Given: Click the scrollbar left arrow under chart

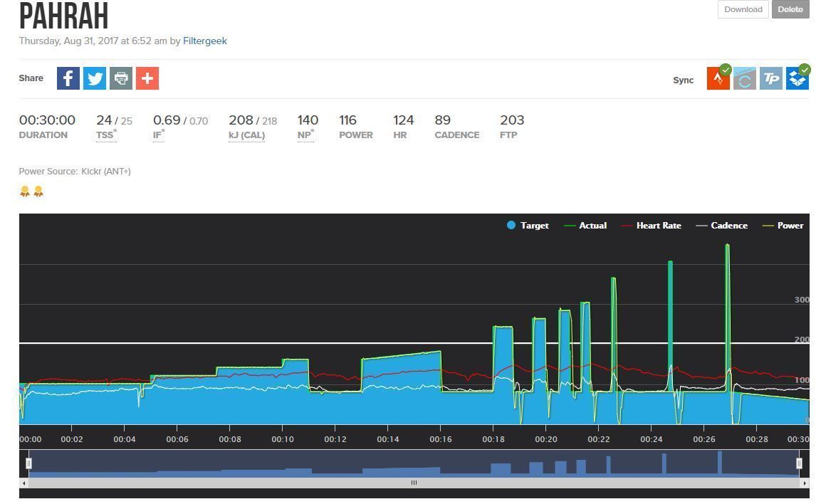Looking at the screenshot, I should point(24,483).
